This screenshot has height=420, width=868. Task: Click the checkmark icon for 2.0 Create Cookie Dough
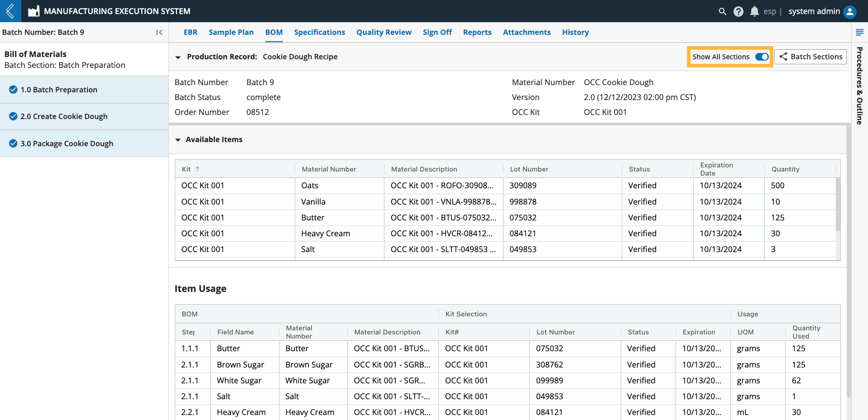pyautogui.click(x=13, y=116)
